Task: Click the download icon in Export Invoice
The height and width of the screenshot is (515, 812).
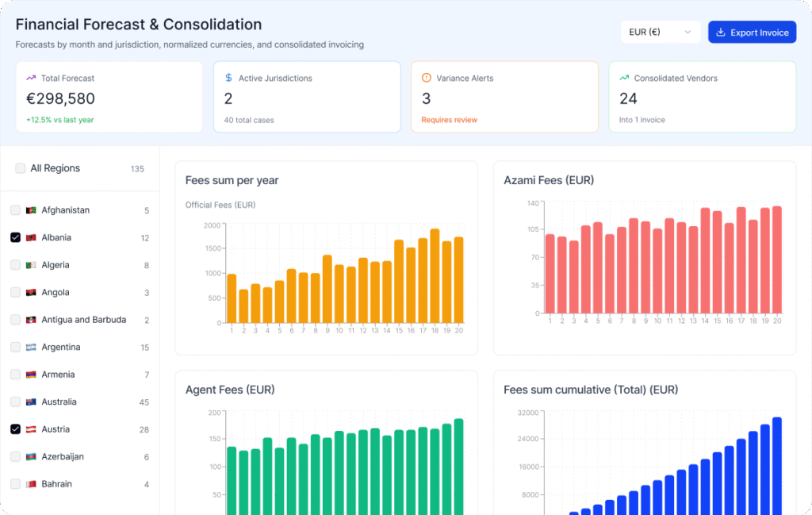Action: click(x=720, y=33)
